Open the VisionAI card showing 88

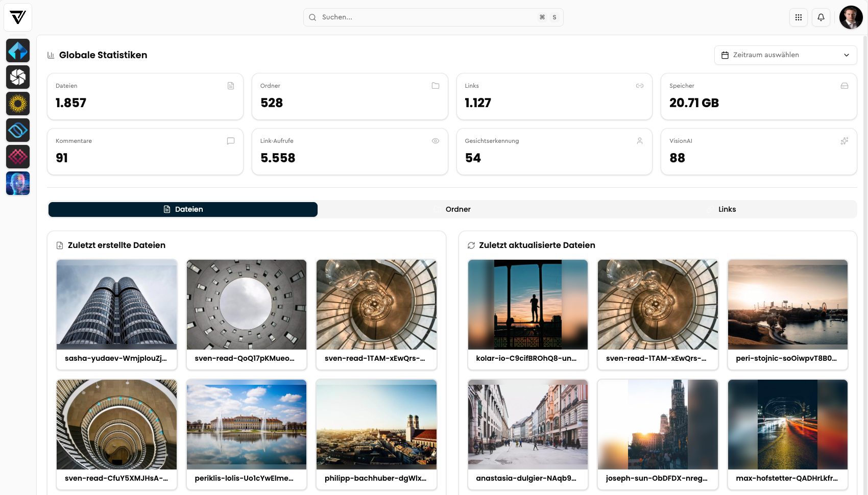pyautogui.click(x=759, y=152)
